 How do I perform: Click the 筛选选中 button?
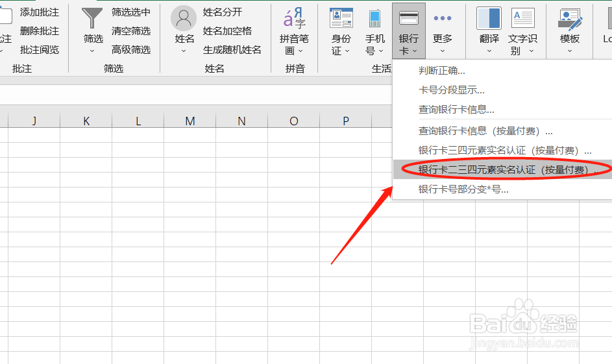pyautogui.click(x=130, y=12)
